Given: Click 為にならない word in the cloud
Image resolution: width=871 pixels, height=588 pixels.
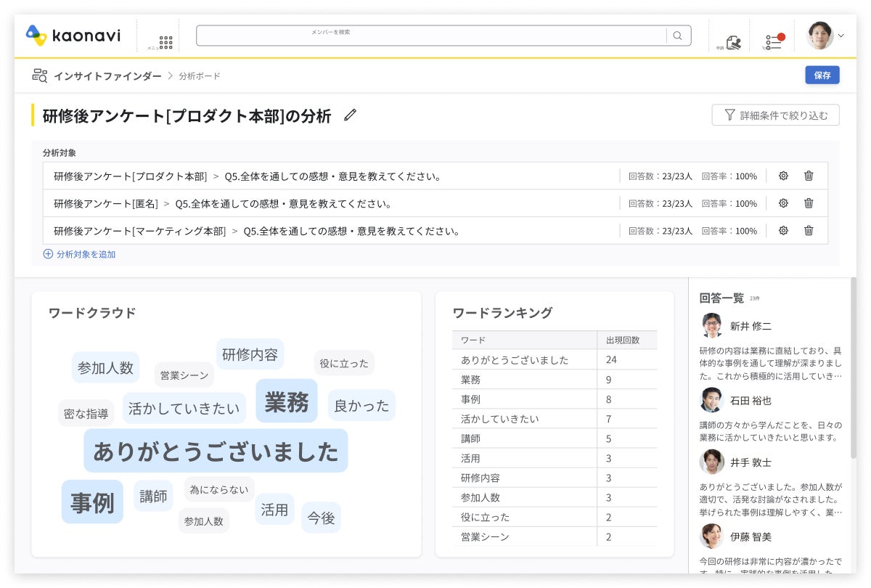Looking at the screenshot, I should tap(218, 489).
